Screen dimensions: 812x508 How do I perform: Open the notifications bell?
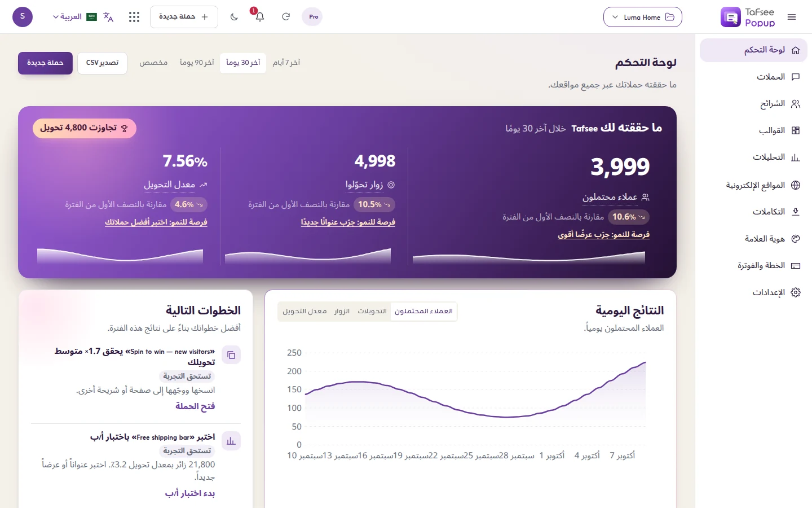pos(260,17)
